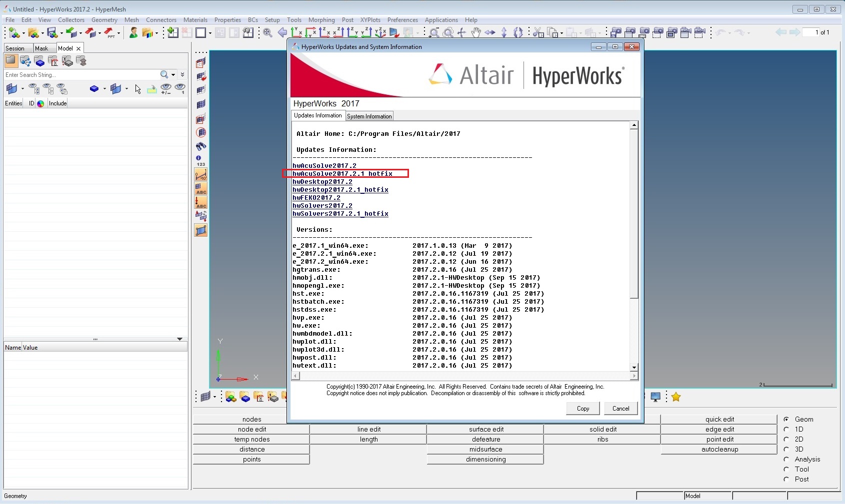The height and width of the screenshot is (504, 845).
Task: Open dropdown arrow next to Import icon
Action: 80,33
